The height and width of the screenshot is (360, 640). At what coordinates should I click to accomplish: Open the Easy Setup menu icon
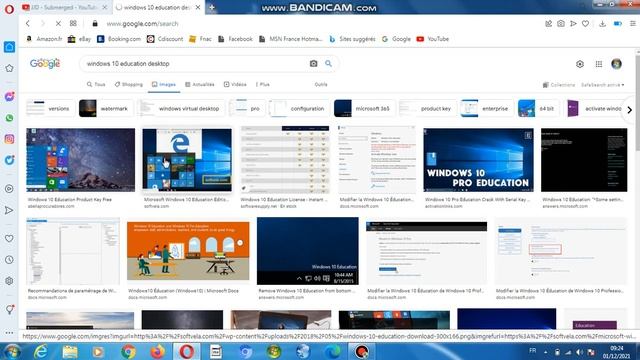pos(632,24)
